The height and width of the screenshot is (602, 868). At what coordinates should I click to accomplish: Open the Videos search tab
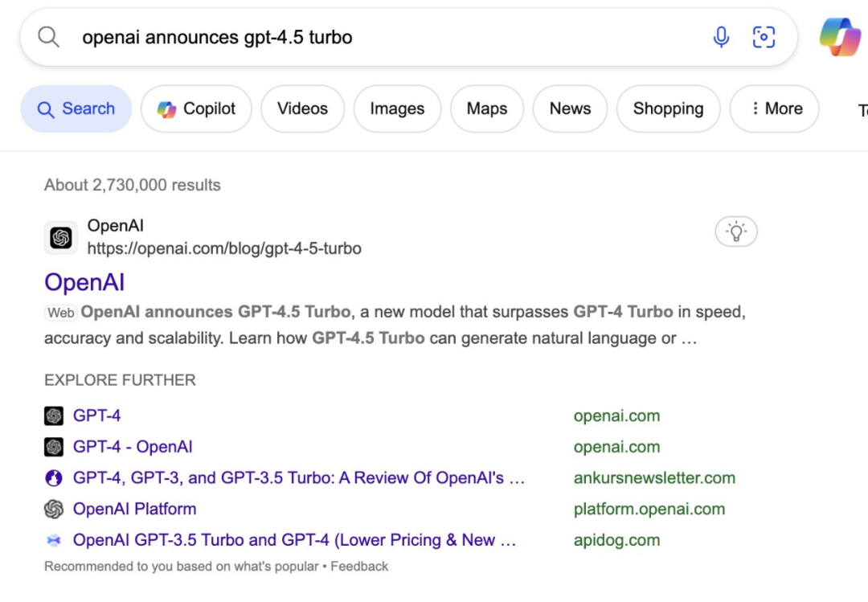tap(302, 109)
